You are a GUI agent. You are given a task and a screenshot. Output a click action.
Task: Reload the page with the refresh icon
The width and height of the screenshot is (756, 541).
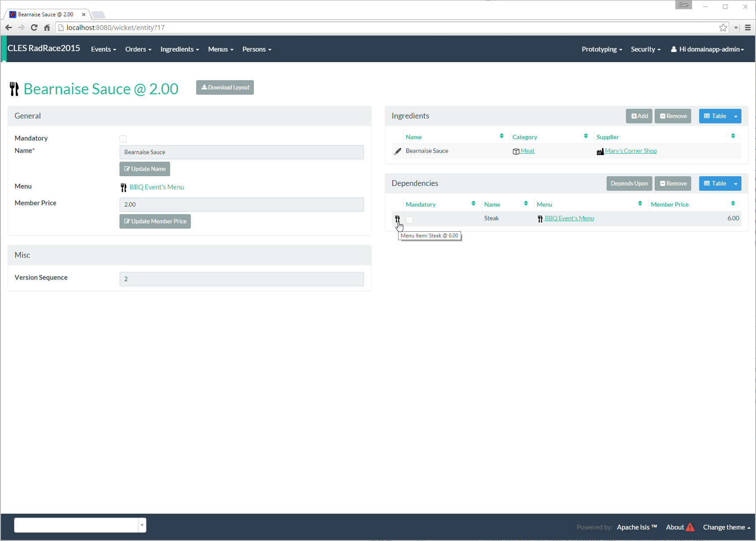[34, 27]
